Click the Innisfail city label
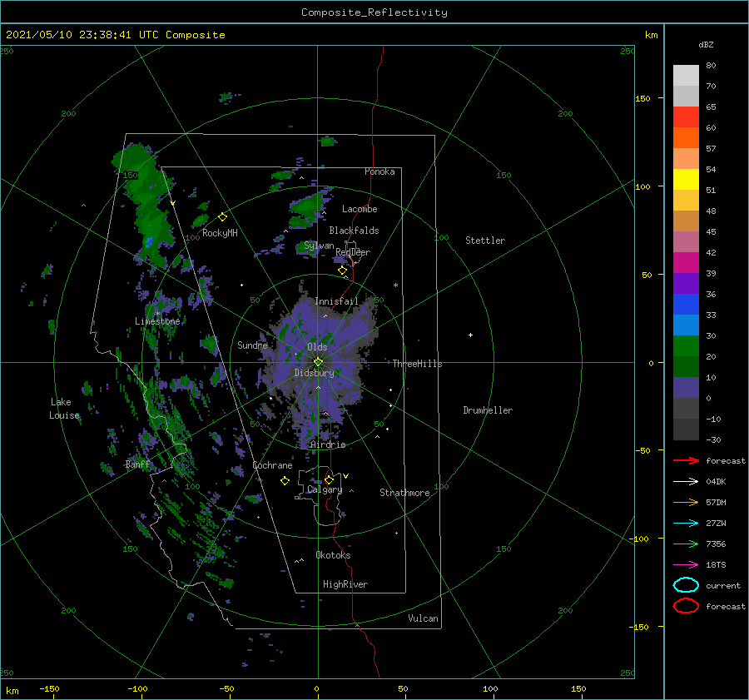 [336, 301]
